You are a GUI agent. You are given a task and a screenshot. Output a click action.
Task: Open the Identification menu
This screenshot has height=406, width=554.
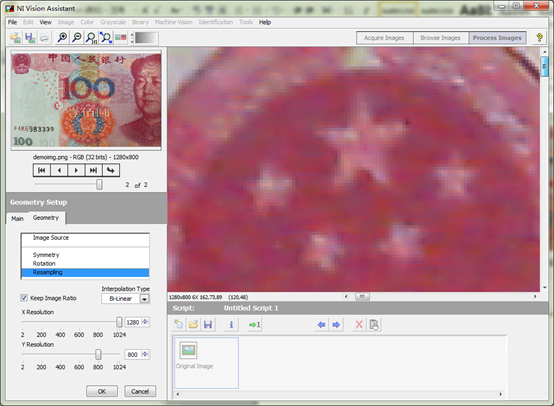(x=216, y=22)
